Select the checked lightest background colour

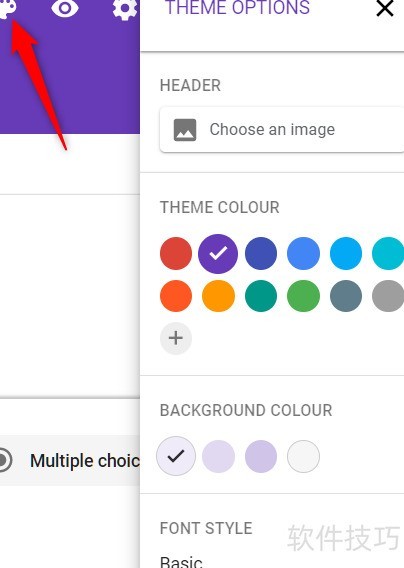click(176, 456)
